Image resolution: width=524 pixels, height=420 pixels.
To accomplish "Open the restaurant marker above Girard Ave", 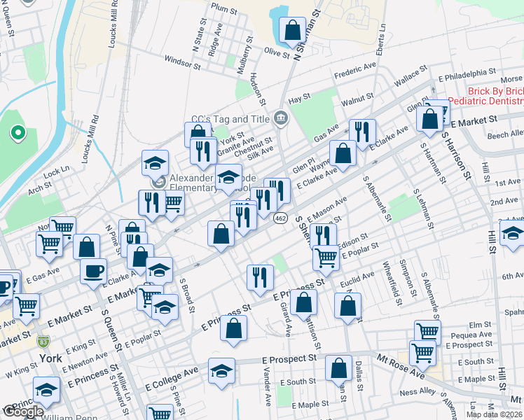I will pos(260,279).
